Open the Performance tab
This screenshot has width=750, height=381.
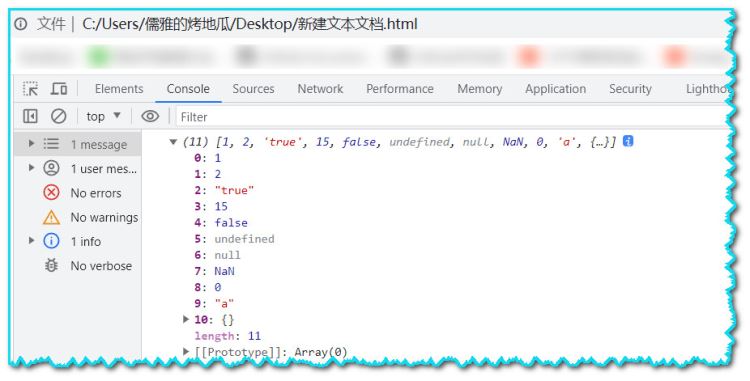tap(400, 89)
